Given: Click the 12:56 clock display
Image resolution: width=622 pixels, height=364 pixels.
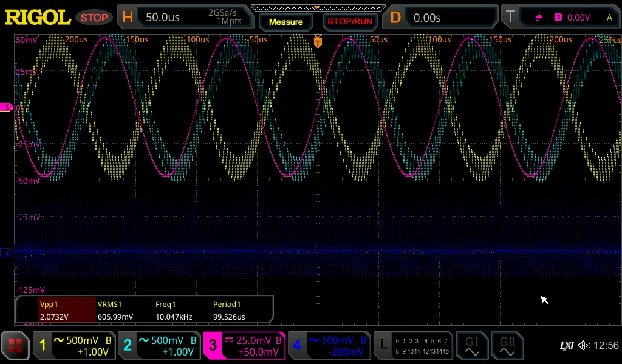Looking at the screenshot, I should (x=606, y=345).
